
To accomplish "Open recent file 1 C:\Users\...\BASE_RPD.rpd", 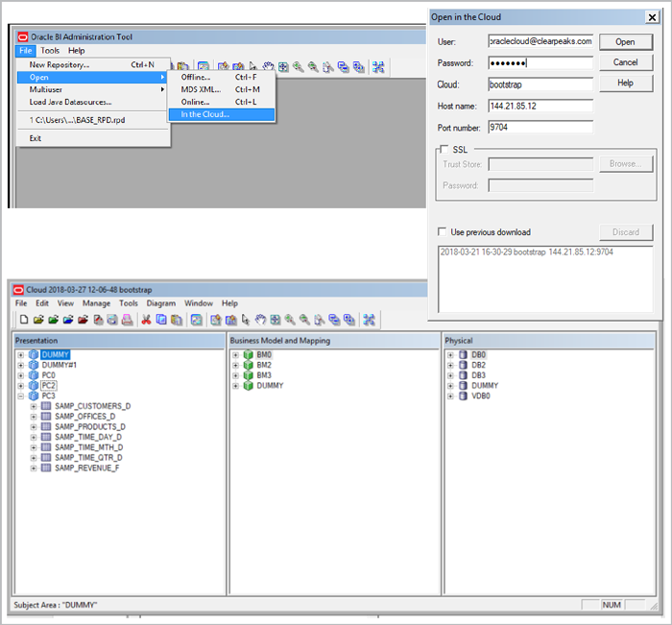I will click(92, 120).
